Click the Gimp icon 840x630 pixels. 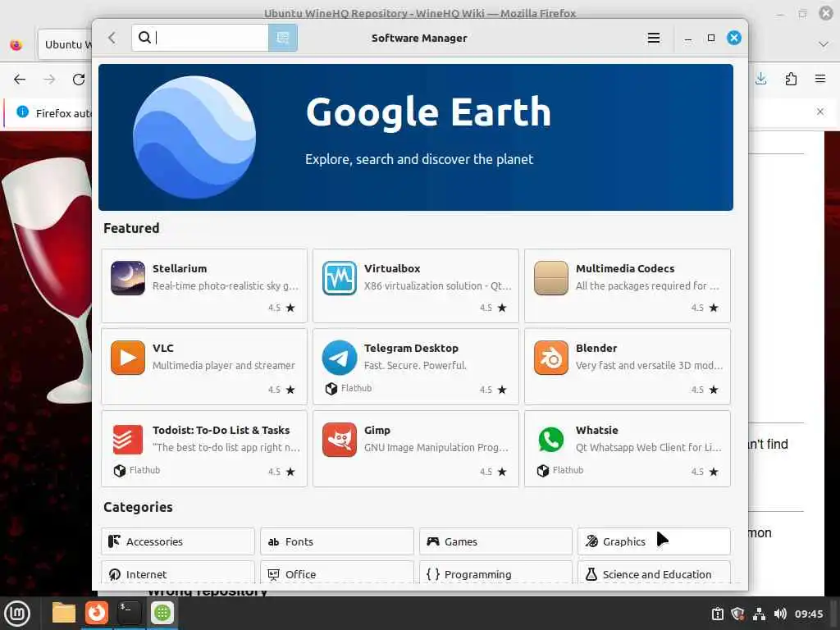pos(339,440)
